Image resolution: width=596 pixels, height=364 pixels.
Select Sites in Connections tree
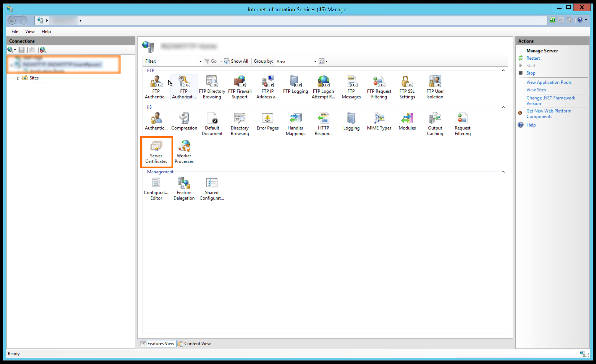tap(34, 78)
